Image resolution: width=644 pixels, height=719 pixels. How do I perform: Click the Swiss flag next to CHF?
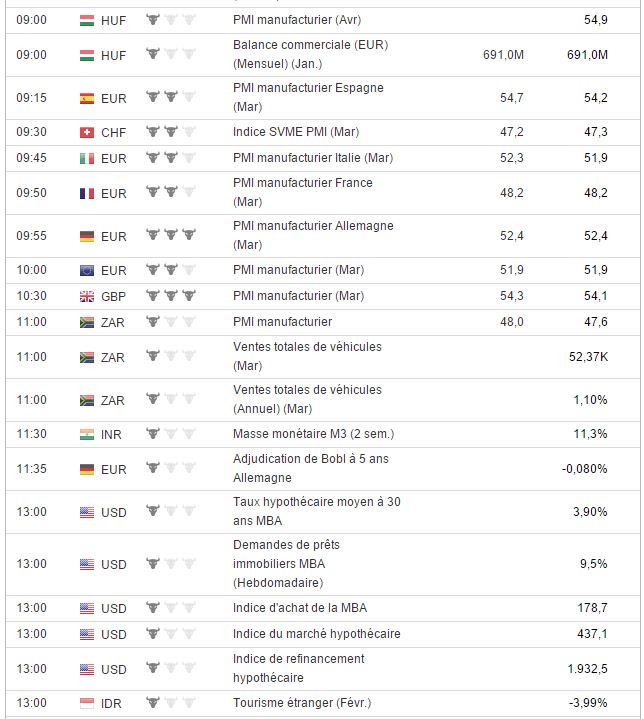point(86,132)
